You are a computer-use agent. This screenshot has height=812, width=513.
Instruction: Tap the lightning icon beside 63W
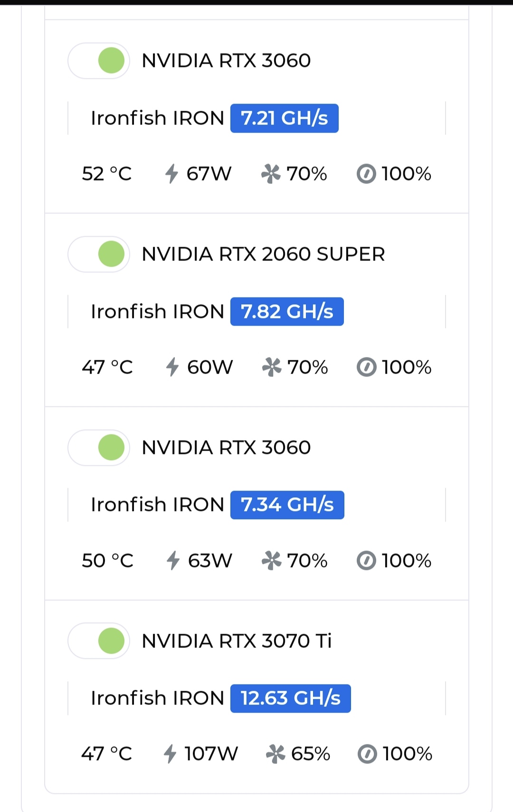coord(173,561)
